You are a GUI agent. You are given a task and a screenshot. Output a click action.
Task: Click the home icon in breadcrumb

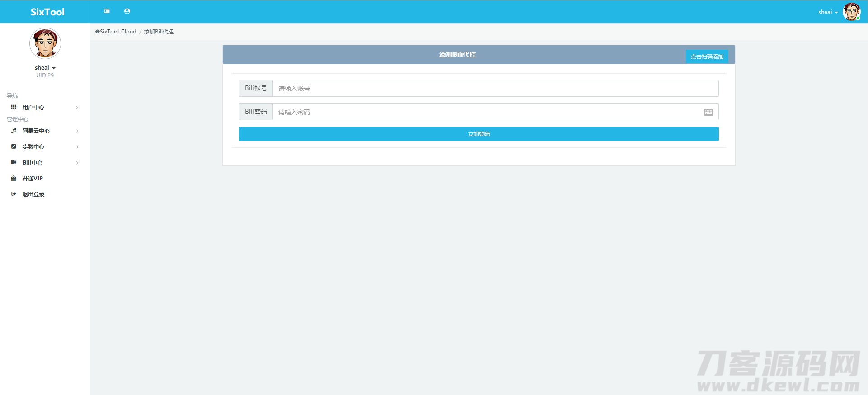click(97, 32)
